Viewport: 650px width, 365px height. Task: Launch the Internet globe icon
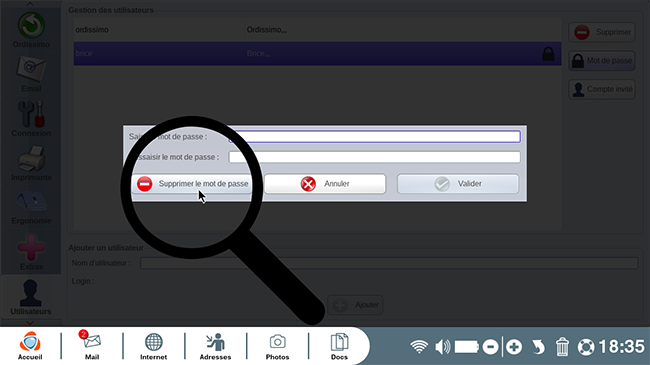pos(153,346)
